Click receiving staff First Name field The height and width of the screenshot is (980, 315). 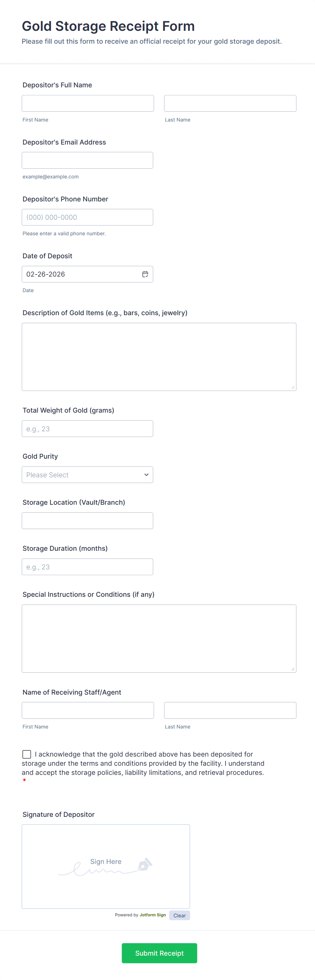87,710
